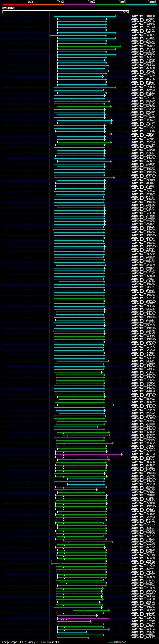Select the UniRef100_B8CCG9 label
Screen dimensions: 159x644
(143, 101)
